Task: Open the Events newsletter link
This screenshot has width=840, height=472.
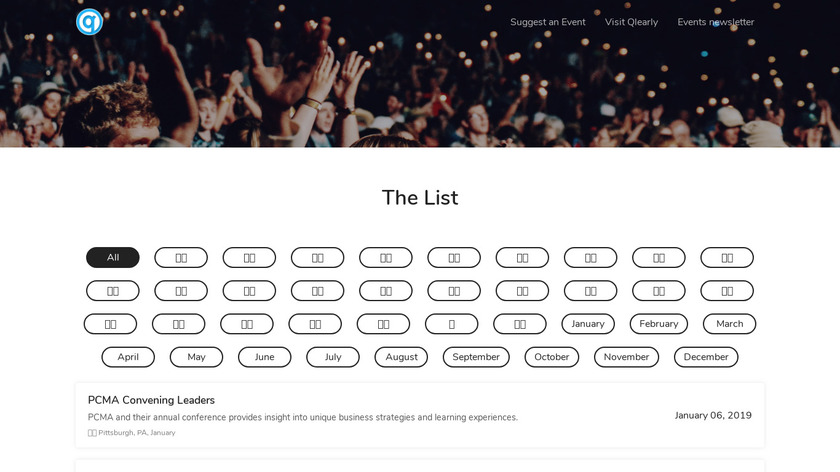Action: tap(716, 22)
